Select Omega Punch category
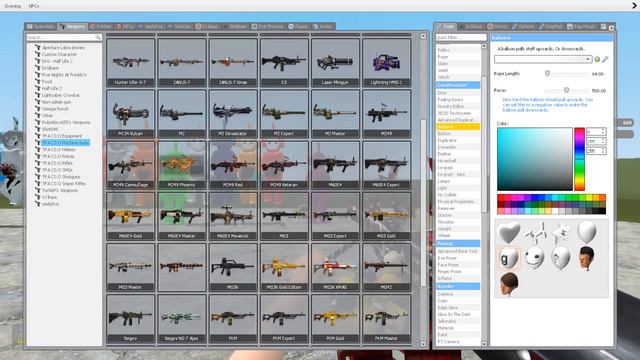Viewport: 640px width, 360px height. coord(55,109)
